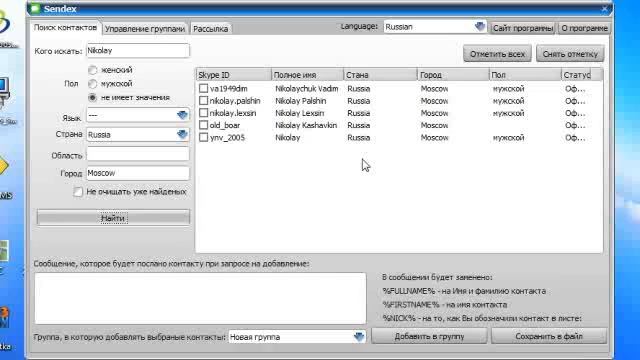Select the name Nikolay Kashavkin

[306, 125]
